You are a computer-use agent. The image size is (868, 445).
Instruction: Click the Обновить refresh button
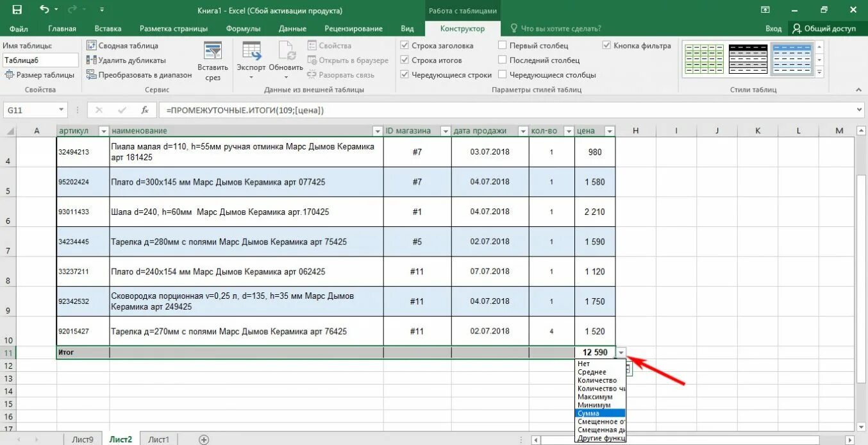click(286, 62)
